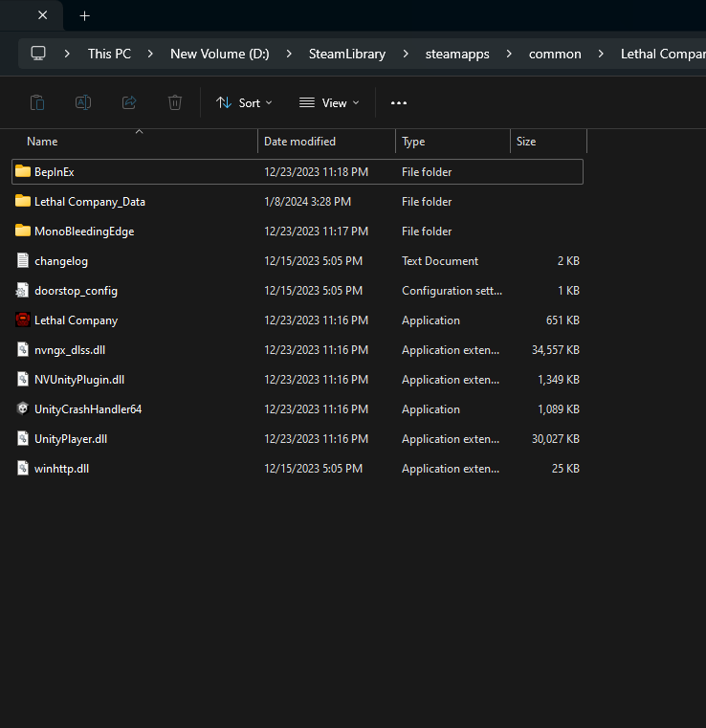Expand chevron after New Volume (D:)
This screenshot has height=728, width=706.
[x=289, y=54]
